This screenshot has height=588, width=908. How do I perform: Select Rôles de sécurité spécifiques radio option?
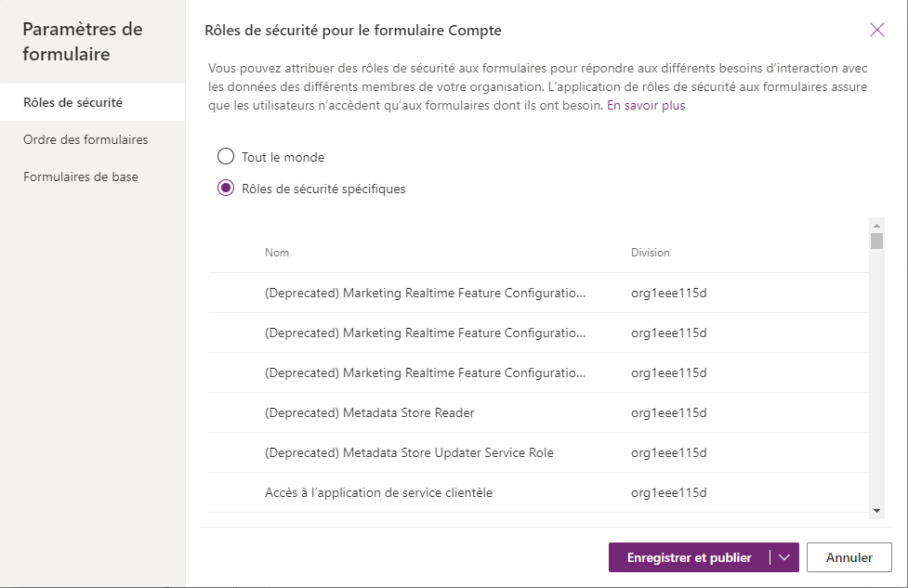pos(226,189)
